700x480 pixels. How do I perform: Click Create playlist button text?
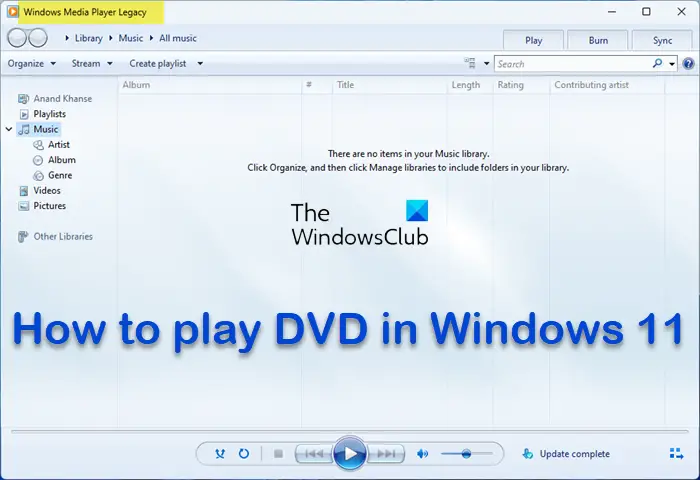pyautogui.click(x=158, y=63)
